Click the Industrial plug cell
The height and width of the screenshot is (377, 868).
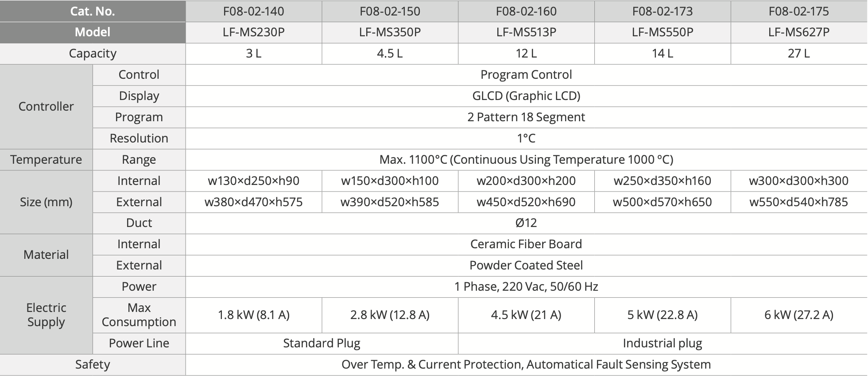663,343
